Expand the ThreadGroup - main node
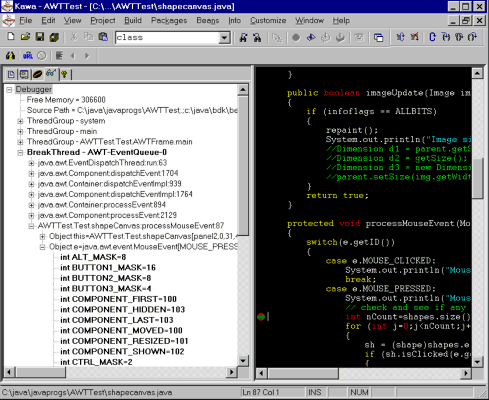This screenshot has height=400, width=489. pos(20,131)
